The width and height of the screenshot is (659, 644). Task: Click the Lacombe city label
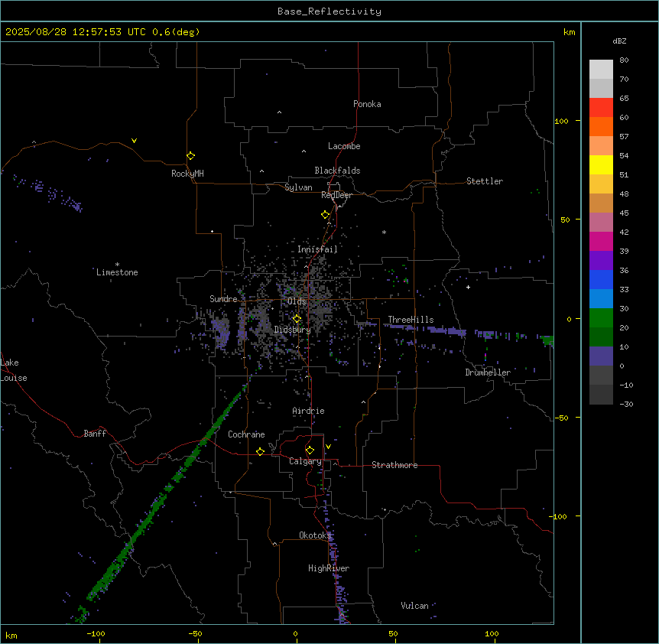point(344,146)
